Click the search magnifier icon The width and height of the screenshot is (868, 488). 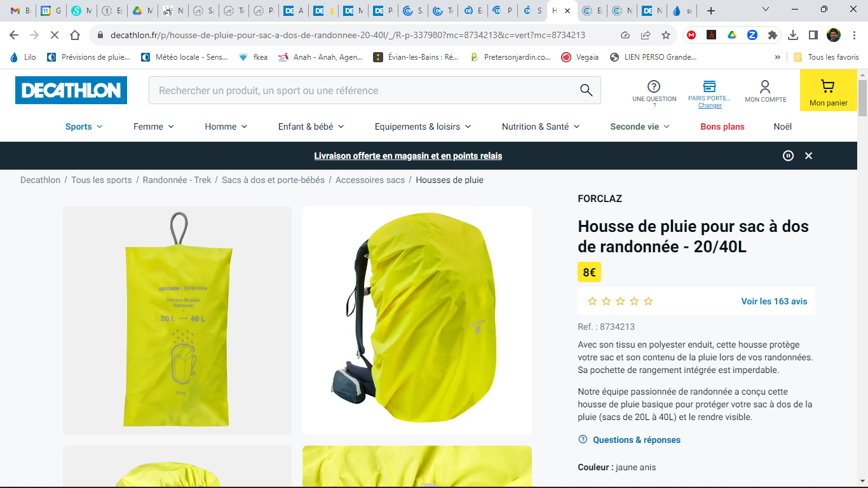click(x=586, y=90)
